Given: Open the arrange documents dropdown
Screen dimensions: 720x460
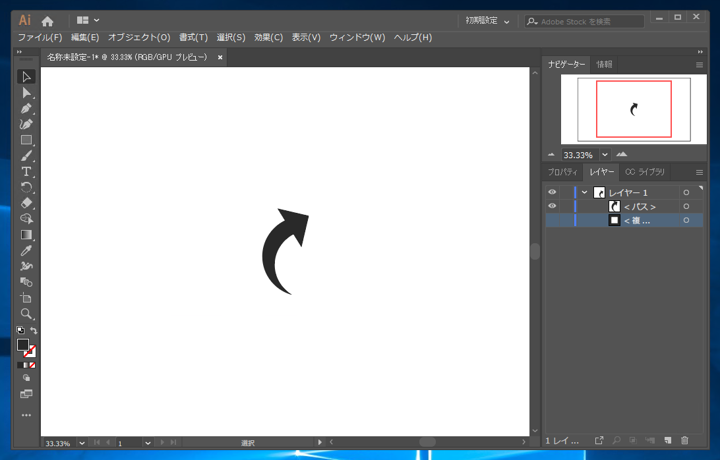Looking at the screenshot, I should (88, 20).
